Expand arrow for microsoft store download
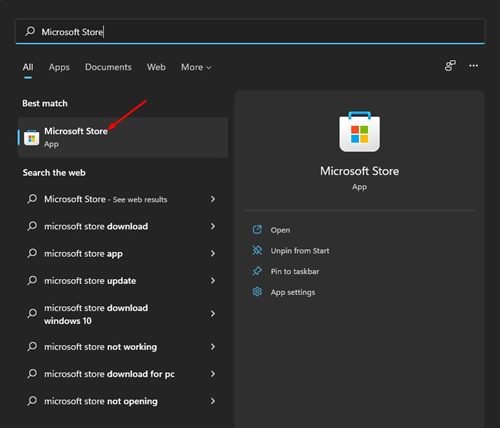Image resolution: width=500 pixels, height=428 pixels. coord(213,226)
